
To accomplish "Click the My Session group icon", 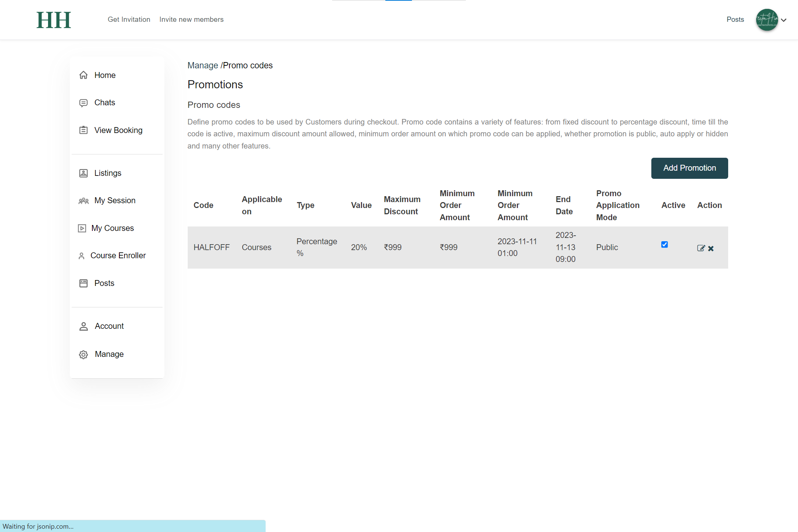I will (83, 201).
